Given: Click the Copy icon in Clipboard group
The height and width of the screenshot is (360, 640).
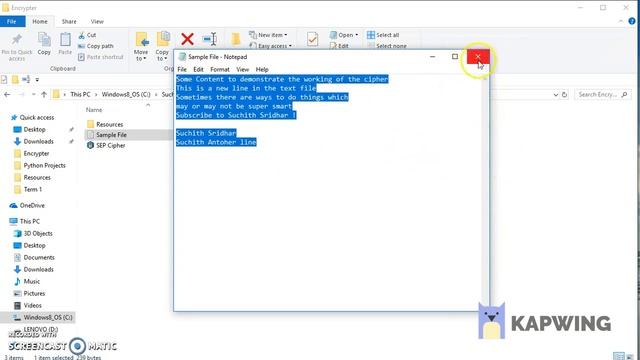Looking at the screenshot, I should click(x=44, y=40).
